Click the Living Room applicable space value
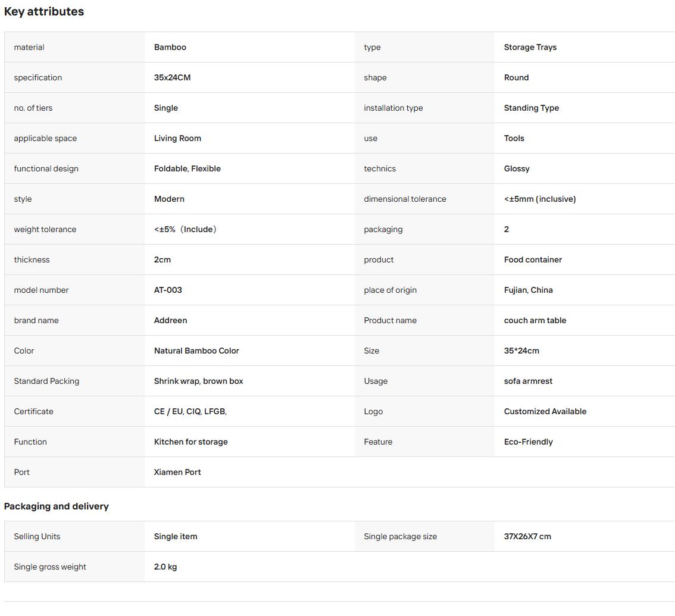This screenshot has height=616, width=675. [177, 138]
